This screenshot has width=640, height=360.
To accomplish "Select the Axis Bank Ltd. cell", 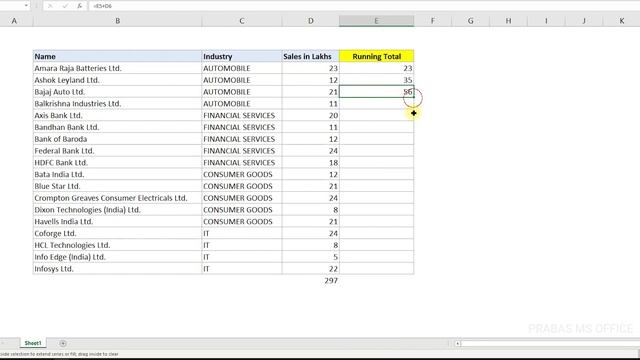I will (x=117, y=116).
